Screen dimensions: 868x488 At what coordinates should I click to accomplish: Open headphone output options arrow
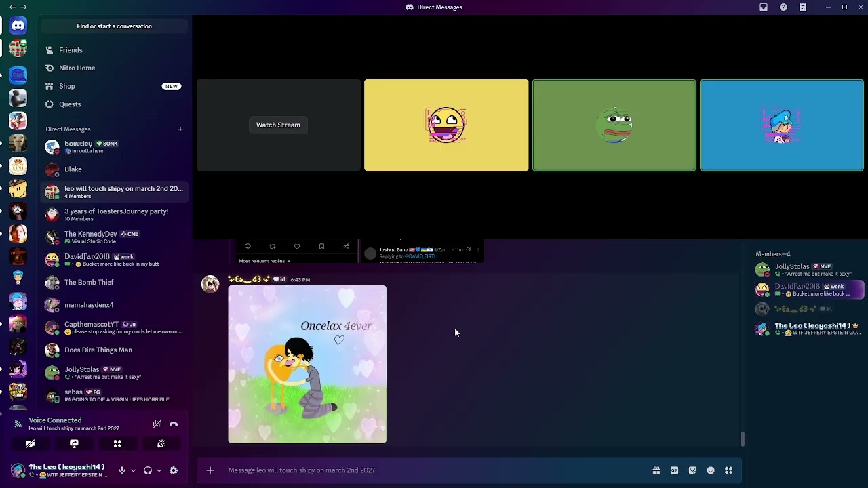pyautogui.click(x=159, y=470)
